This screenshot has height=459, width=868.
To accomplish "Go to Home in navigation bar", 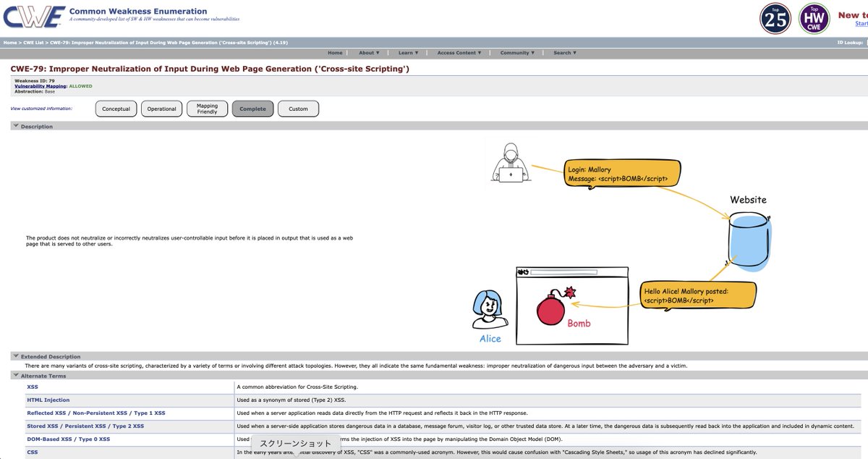I will [x=335, y=53].
